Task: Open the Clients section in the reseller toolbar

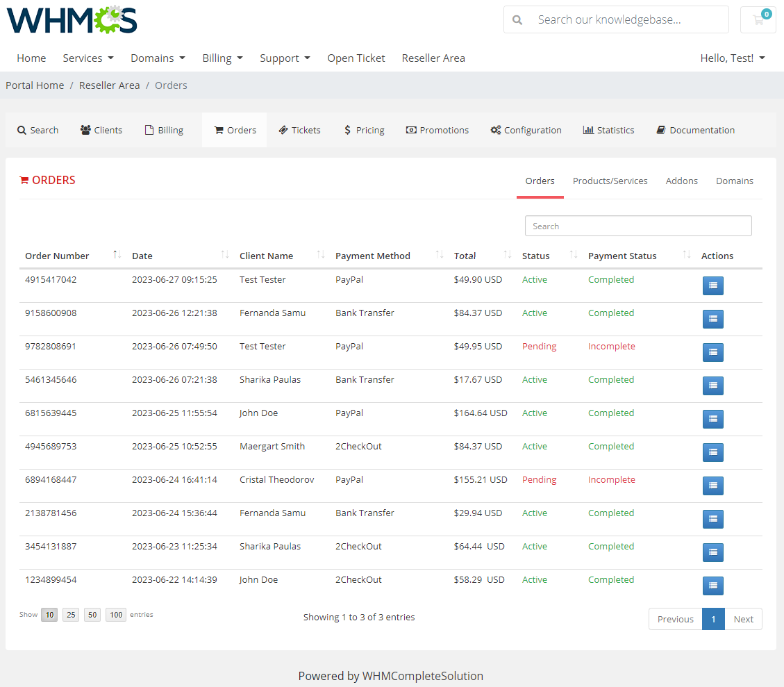Action: 101,130
